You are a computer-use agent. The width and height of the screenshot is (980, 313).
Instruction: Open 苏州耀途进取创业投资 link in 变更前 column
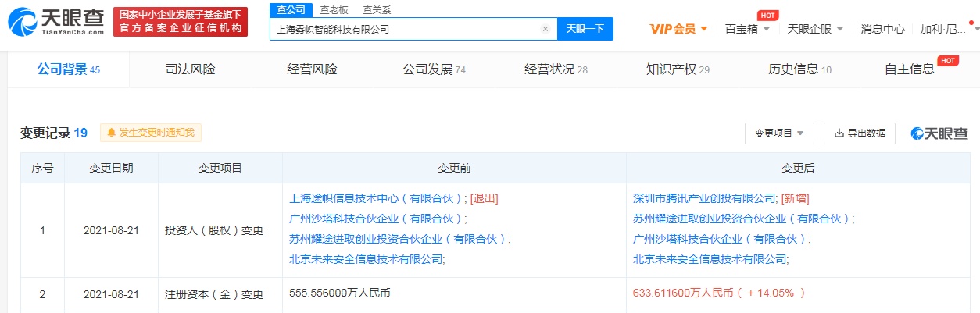[398, 239]
